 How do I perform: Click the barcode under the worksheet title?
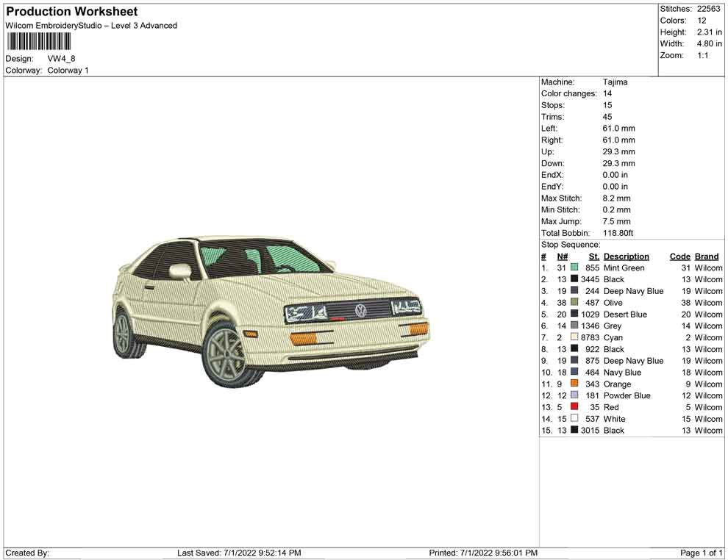[38, 41]
